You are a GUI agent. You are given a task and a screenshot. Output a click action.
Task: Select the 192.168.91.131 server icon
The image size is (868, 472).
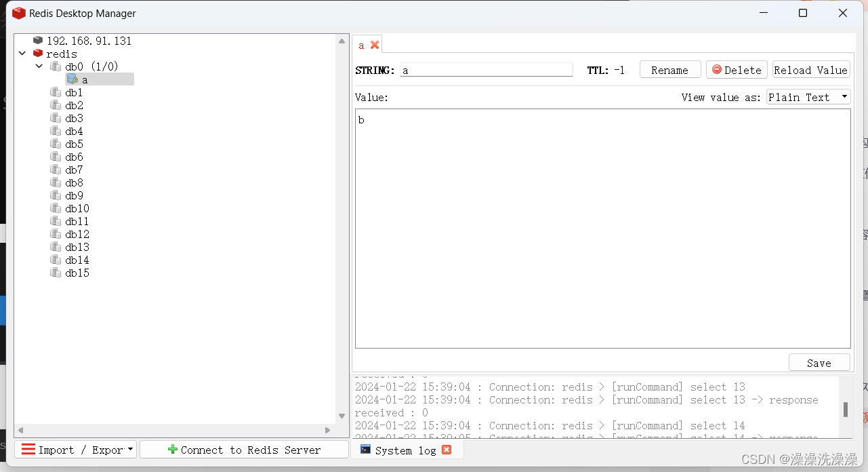tap(38, 41)
